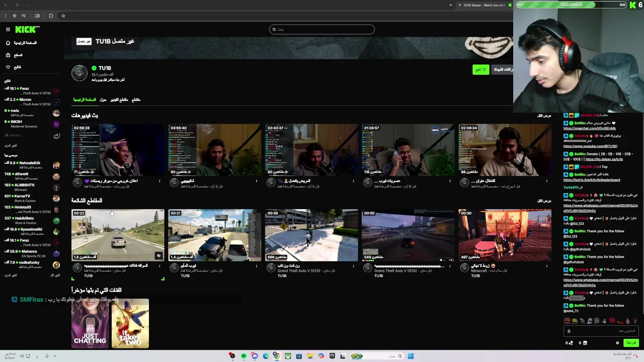Click the KICK logo

click(27, 30)
